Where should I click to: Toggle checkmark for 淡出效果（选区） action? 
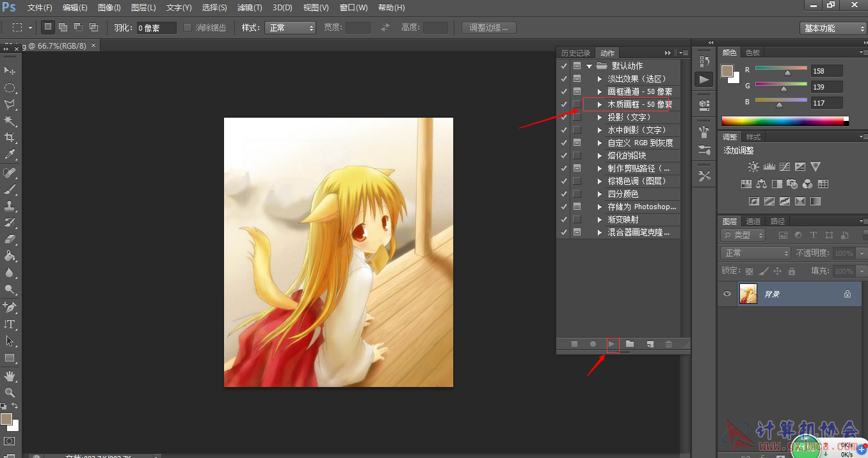pyautogui.click(x=563, y=79)
